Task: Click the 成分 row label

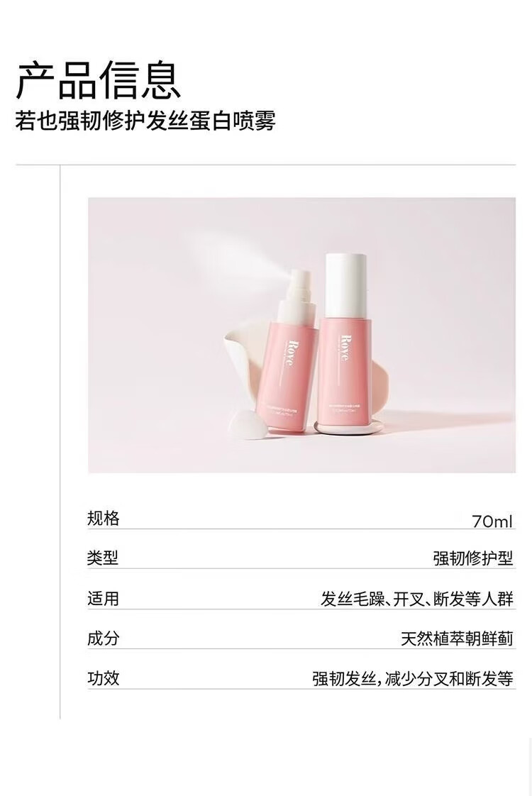Action: point(103,638)
